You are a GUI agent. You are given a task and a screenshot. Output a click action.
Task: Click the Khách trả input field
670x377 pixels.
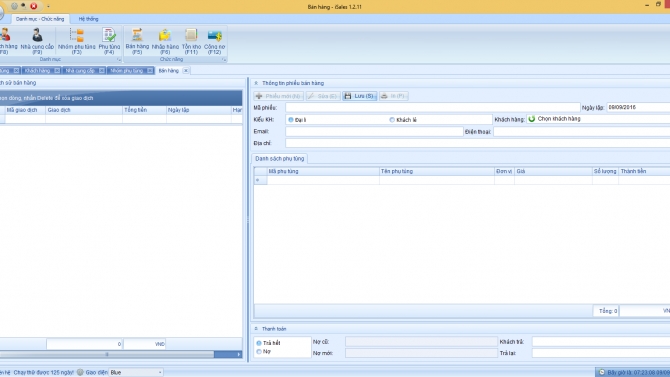tap(601, 342)
